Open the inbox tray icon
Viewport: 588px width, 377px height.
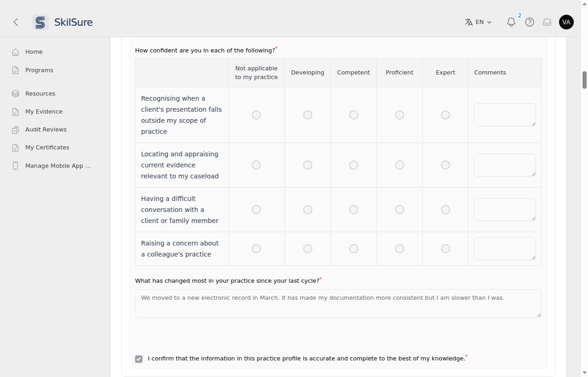point(547,22)
